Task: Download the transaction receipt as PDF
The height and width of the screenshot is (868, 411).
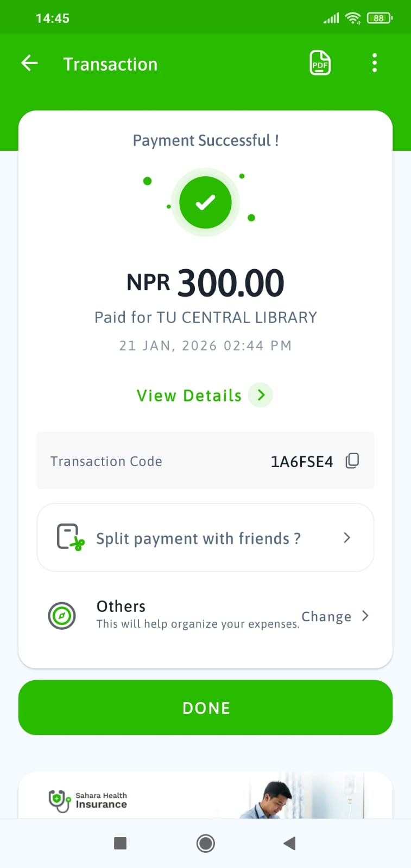Action: point(320,63)
